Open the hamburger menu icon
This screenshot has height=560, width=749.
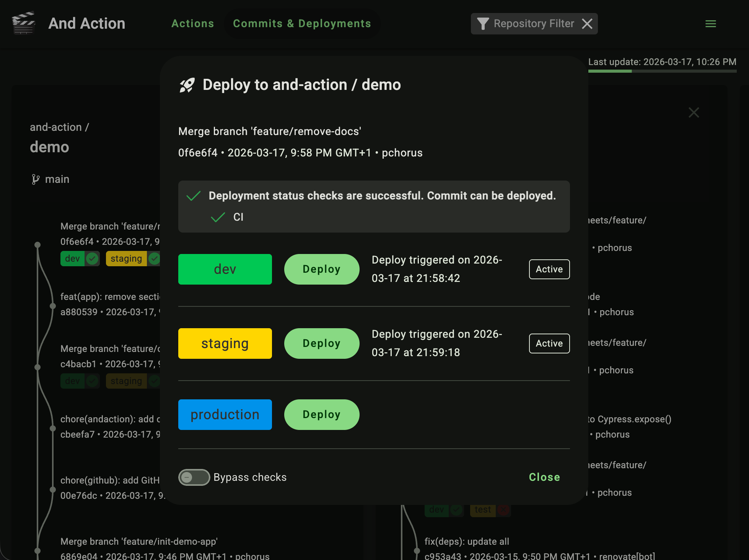click(x=710, y=24)
